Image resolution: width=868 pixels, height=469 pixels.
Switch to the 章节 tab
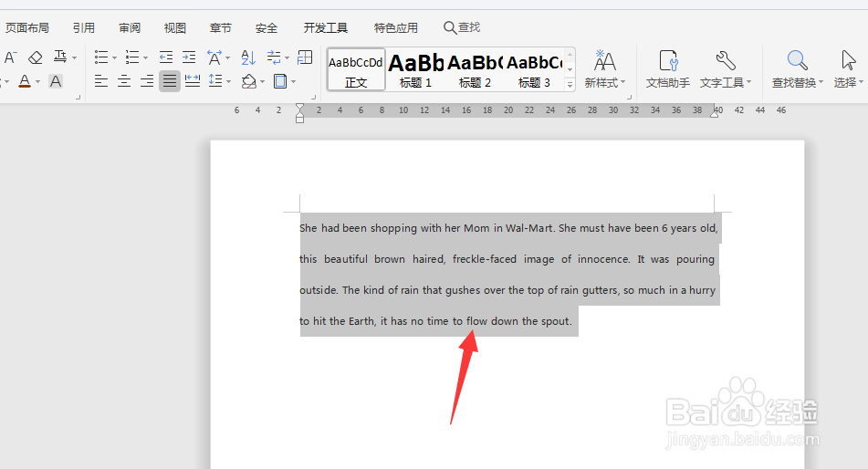pos(220,27)
